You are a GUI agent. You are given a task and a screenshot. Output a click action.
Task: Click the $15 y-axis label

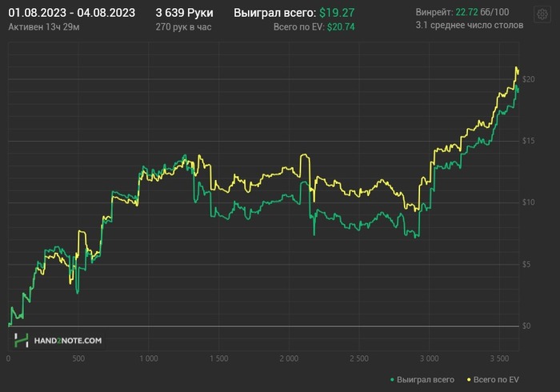pos(528,141)
